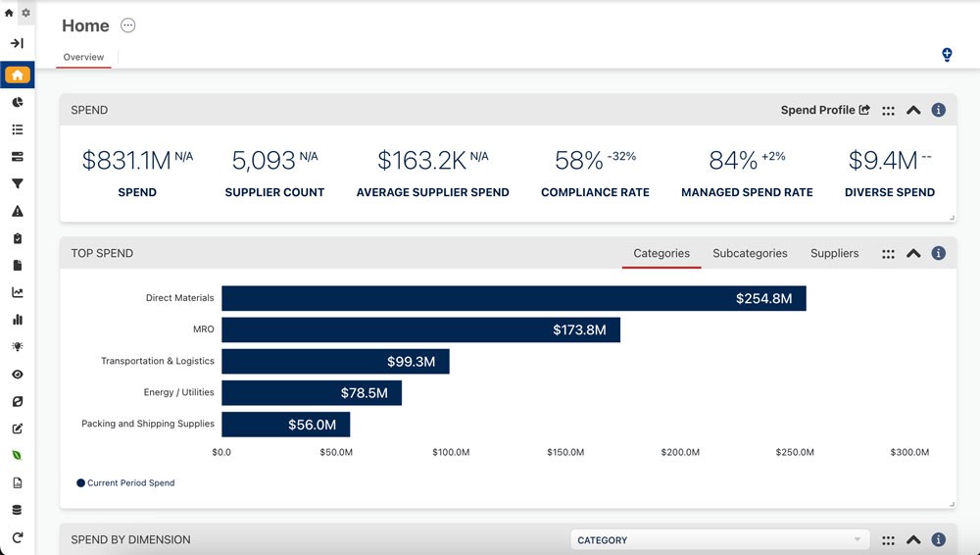Switch to the Suppliers tab
The image size is (980, 555).
834,253
